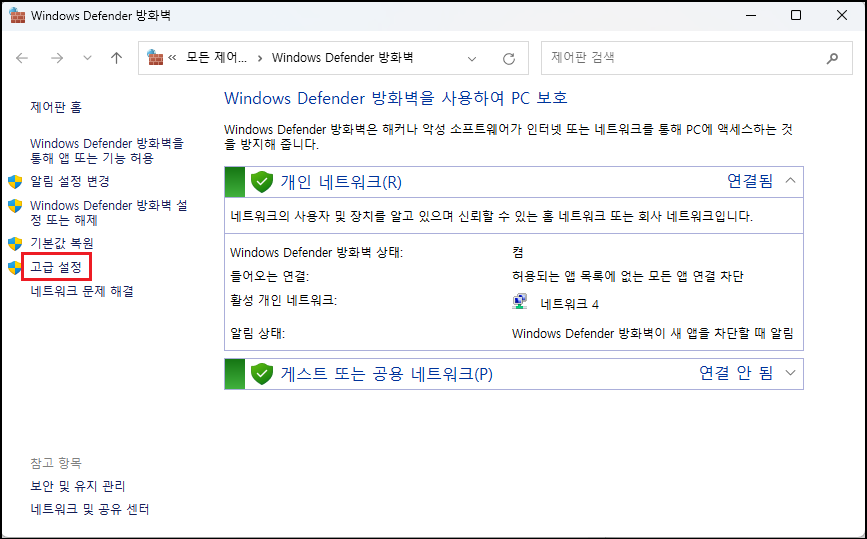The height and width of the screenshot is (539, 867).
Task: Open the recent locations dropdown chevron
Action: 87,58
